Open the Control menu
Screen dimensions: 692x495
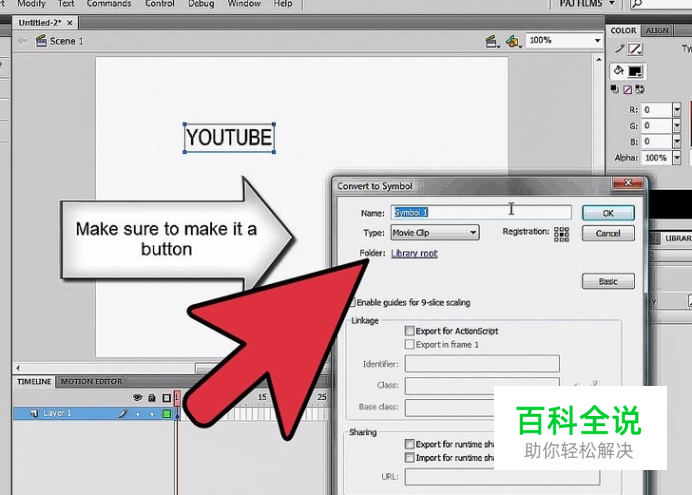[x=160, y=4]
